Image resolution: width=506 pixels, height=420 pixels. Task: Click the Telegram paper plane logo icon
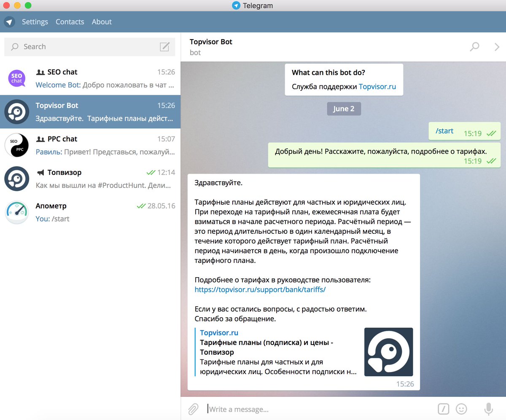tap(9, 22)
